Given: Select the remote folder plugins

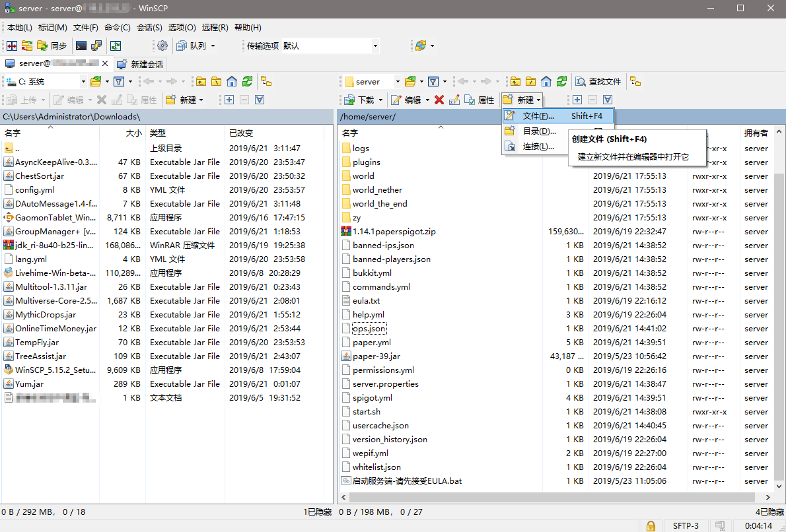Looking at the screenshot, I should pyautogui.click(x=367, y=162).
